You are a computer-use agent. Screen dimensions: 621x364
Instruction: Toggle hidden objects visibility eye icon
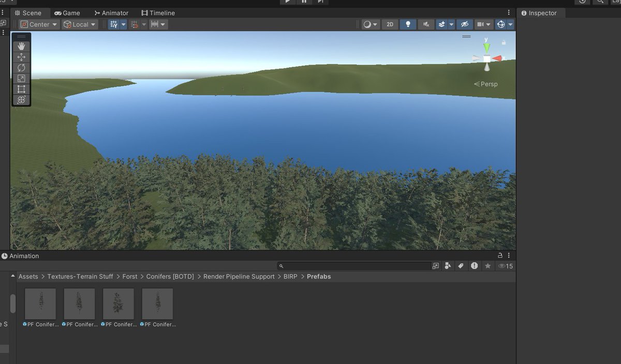[x=465, y=24]
